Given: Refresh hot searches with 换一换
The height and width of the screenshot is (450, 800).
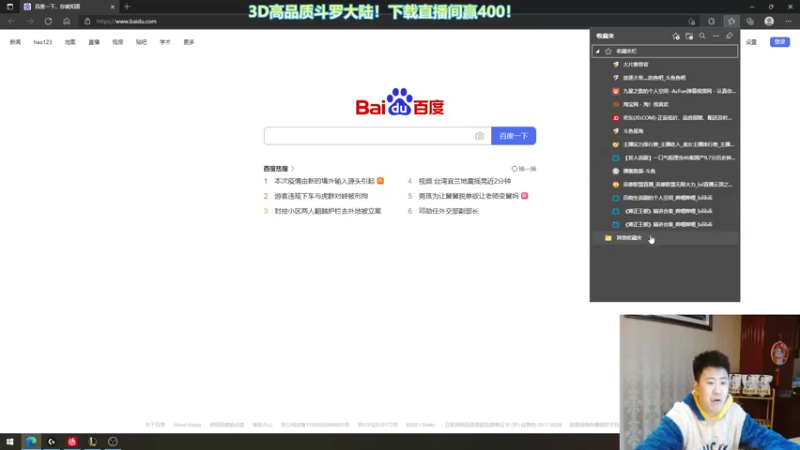Looking at the screenshot, I should 524,169.
